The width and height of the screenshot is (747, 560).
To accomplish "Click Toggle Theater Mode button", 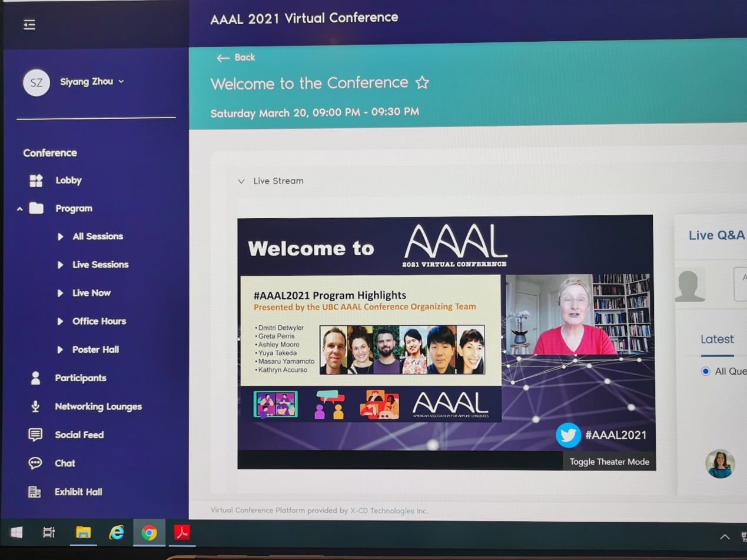I will tap(609, 462).
